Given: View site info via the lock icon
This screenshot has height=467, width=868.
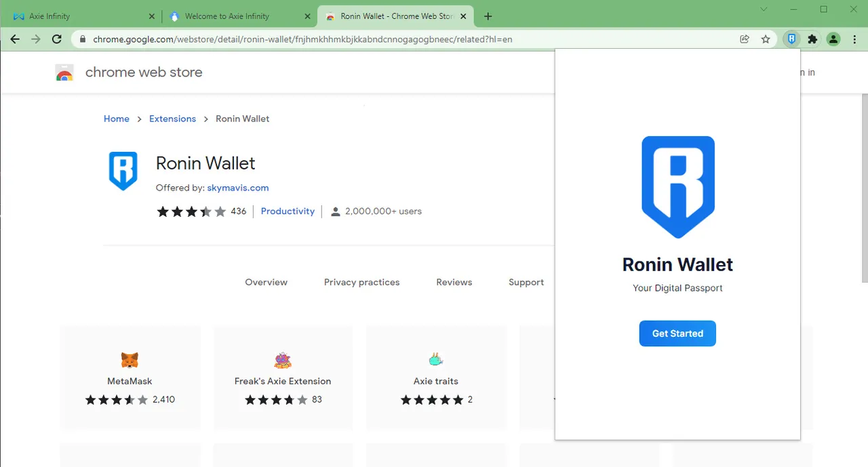Looking at the screenshot, I should pyautogui.click(x=83, y=39).
